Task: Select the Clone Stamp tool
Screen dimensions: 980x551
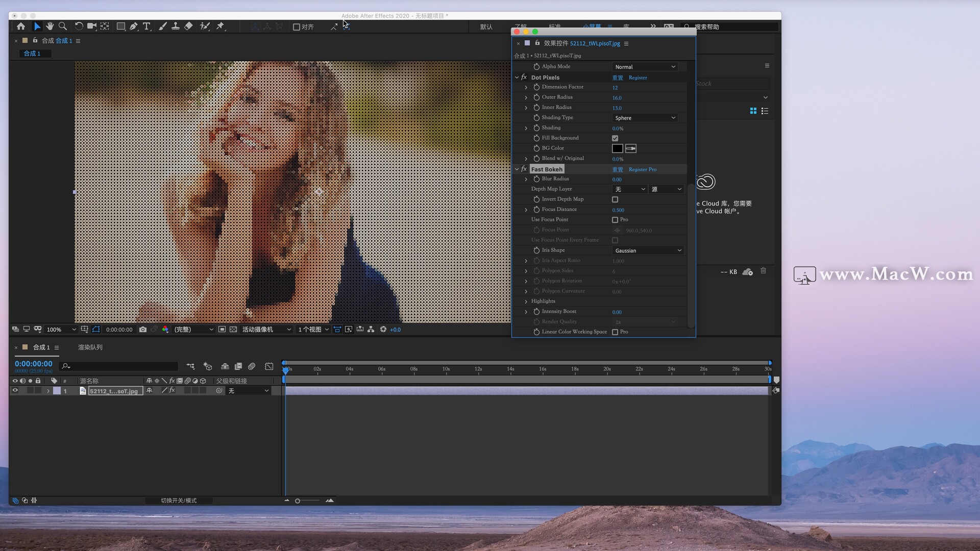Action: 175,26
